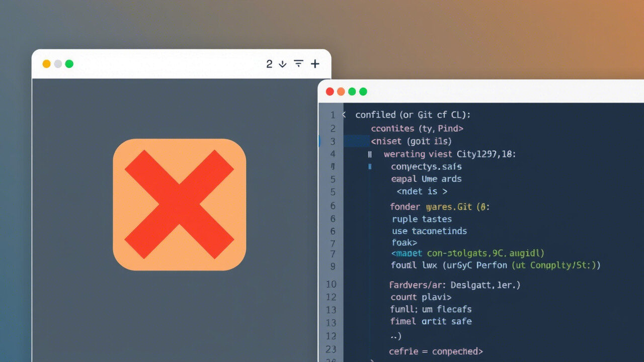This screenshot has width=644, height=362.
Task: Click the gray dot in left window titlebar
Action: coord(58,64)
